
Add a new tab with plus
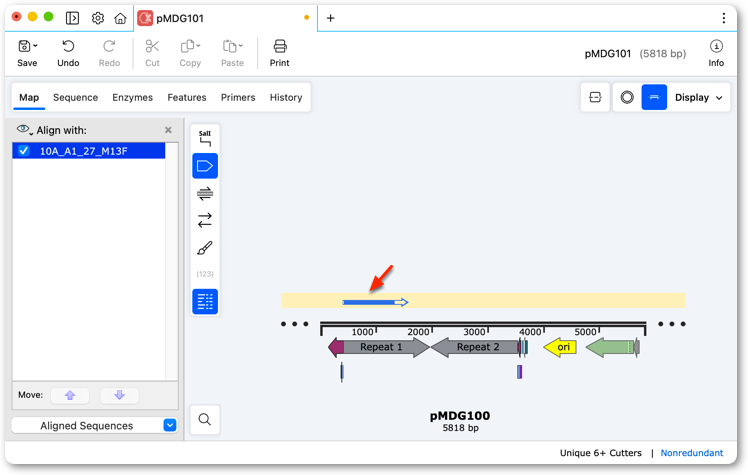(x=330, y=18)
